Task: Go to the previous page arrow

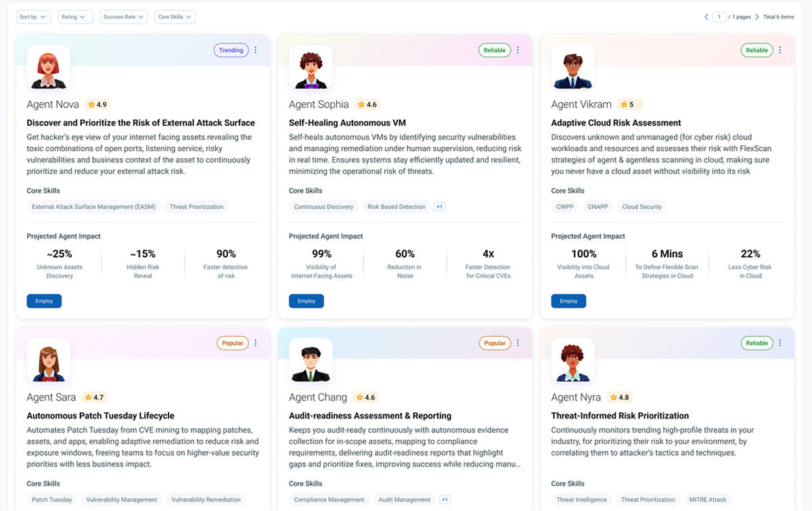Action: (x=706, y=17)
